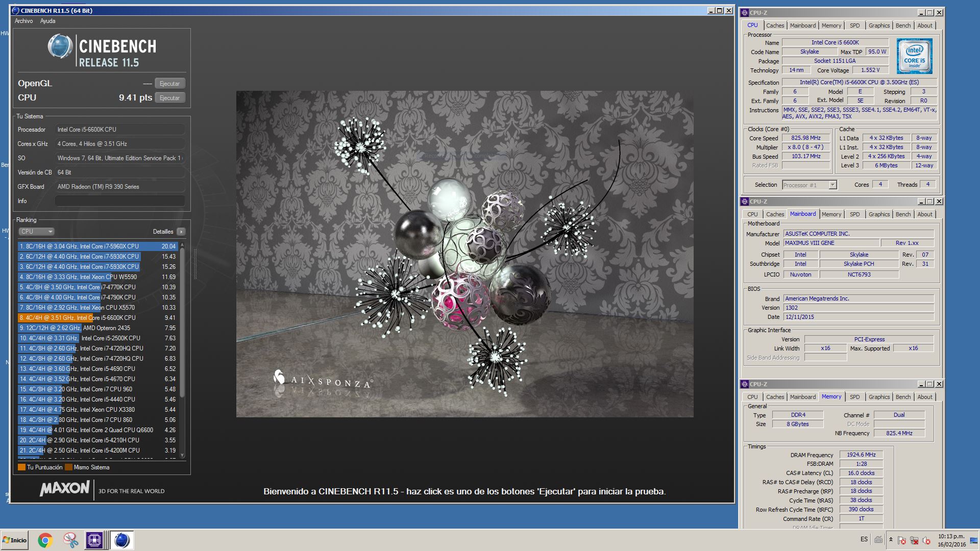Open SPD tab in middle CPU-Z window
The height and width of the screenshot is (551, 980).
pos(855,214)
